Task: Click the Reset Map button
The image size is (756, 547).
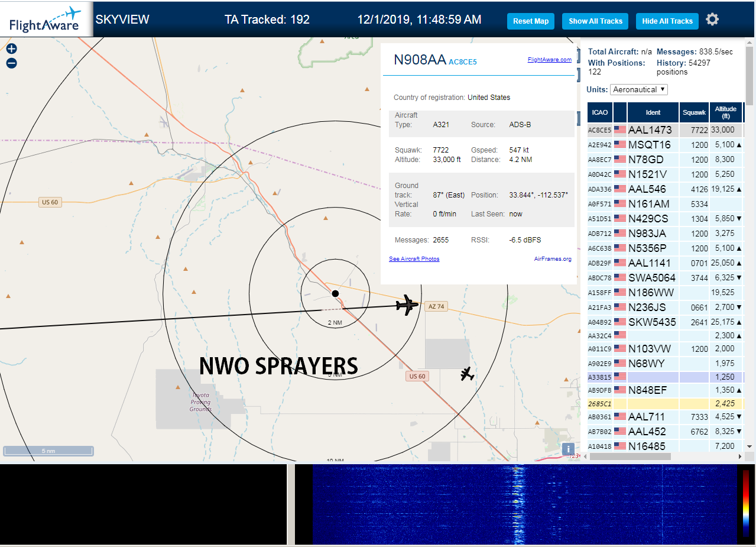Action: pyautogui.click(x=531, y=21)
